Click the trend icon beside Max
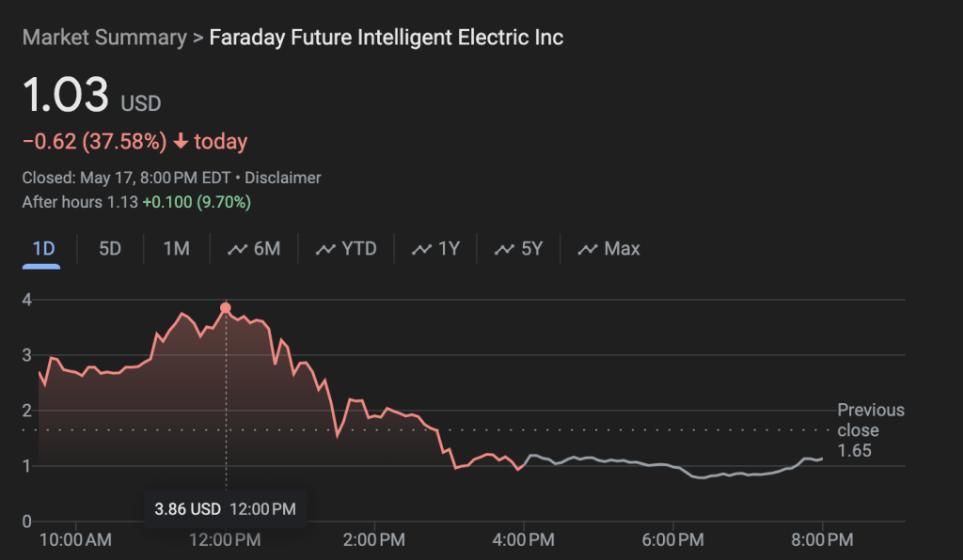 click(x=588, y=249)
